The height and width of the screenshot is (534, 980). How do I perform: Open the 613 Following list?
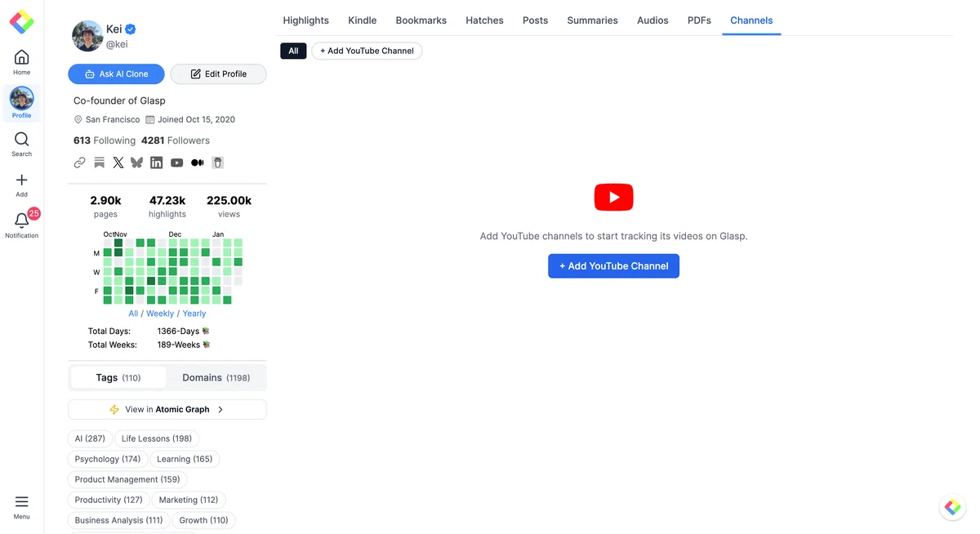[105, 140]
